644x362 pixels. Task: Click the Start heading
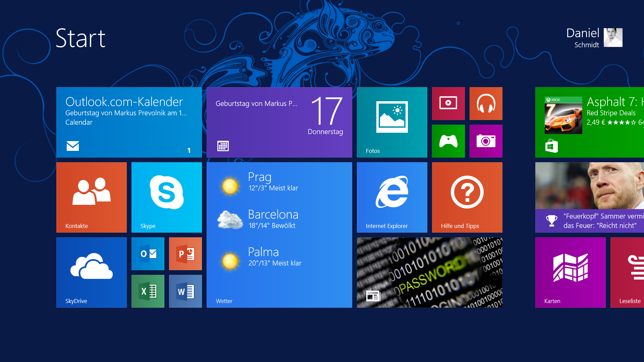pyautogui.click(x=80, y=38)
